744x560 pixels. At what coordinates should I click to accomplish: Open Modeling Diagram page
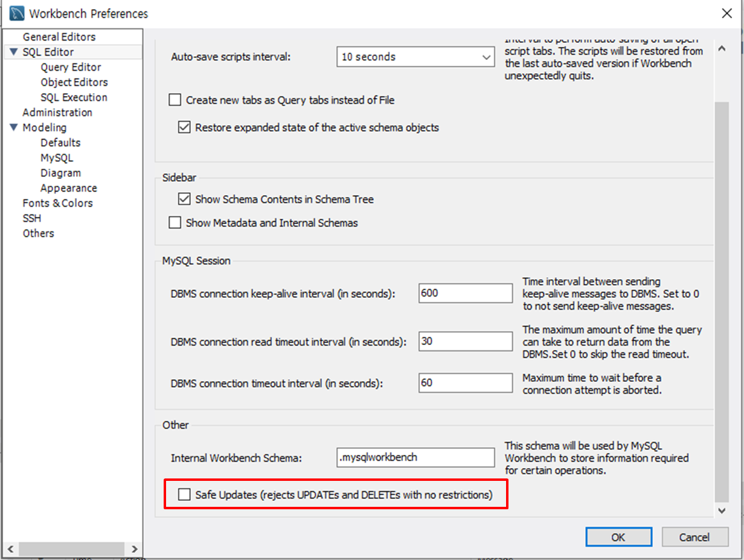point(60,173)
